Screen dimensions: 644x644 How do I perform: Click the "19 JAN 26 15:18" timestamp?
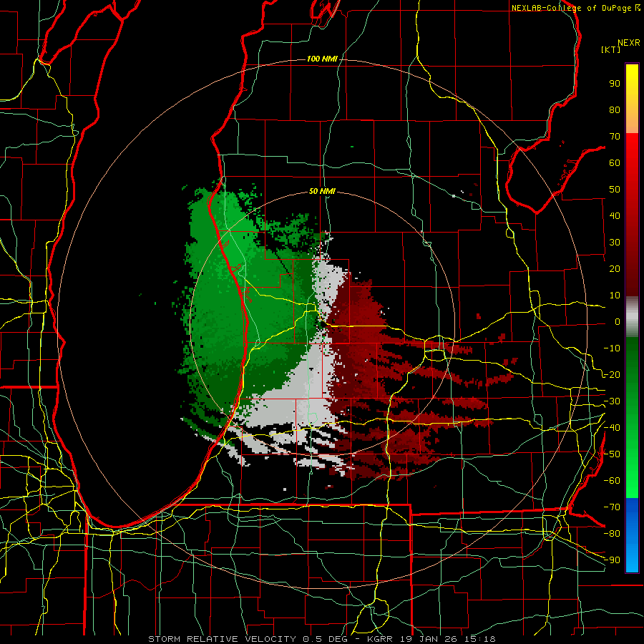[447, 639]
